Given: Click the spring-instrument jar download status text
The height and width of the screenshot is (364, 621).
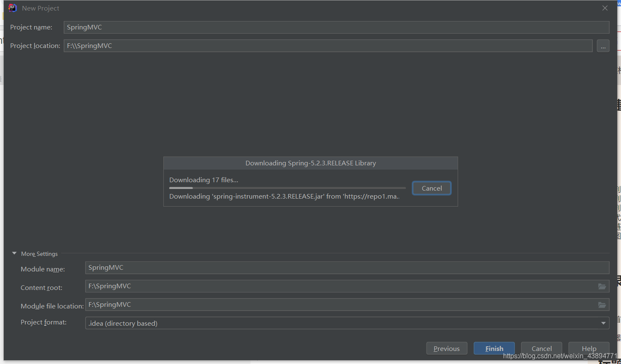Looking at the screenshot, I should 285,196.
